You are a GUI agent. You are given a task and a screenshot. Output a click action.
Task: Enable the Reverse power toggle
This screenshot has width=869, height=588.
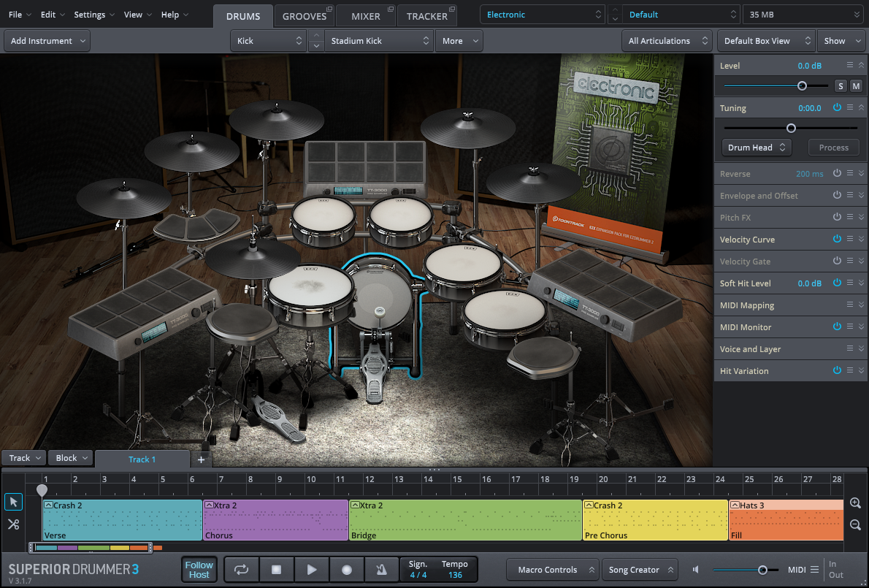pos(837,174)
